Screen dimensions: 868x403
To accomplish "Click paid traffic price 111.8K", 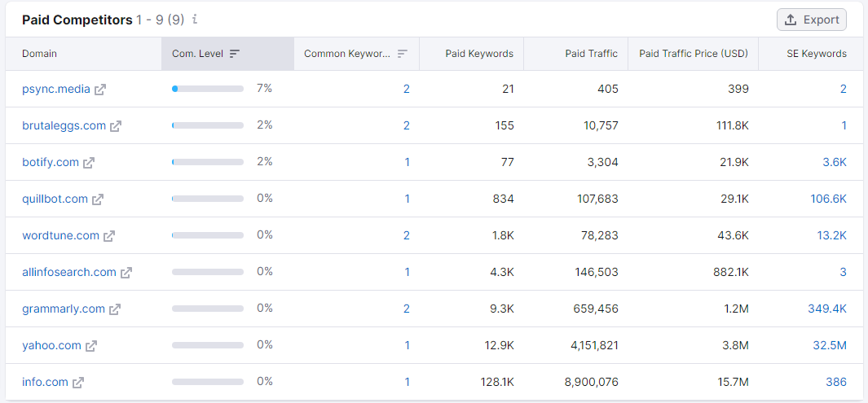I will [731, 126].
